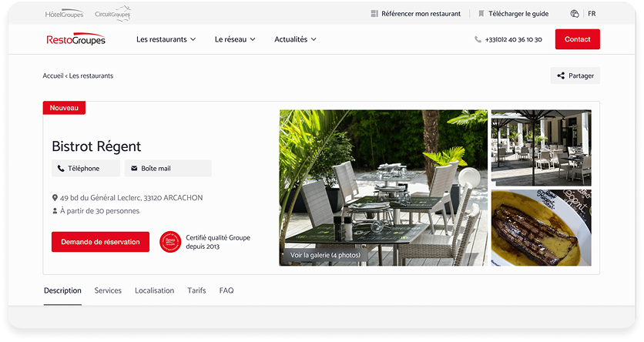Switch to the FAQ tab

point(226,290)
